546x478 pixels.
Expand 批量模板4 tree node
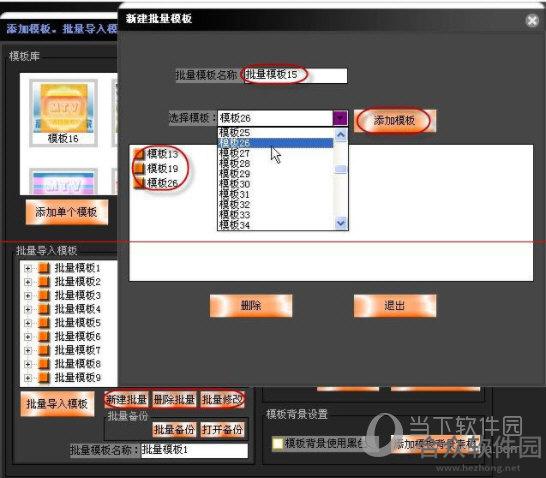28,309
